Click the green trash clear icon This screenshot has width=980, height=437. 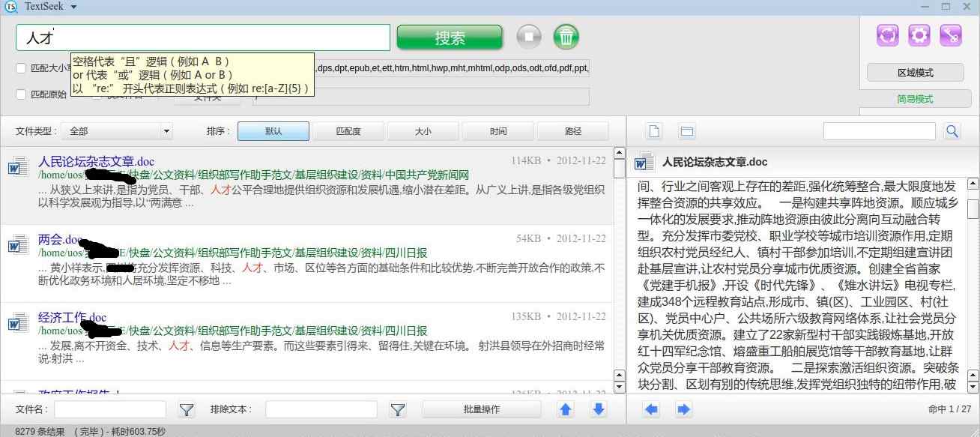pyautogui.click(x=566, y=37)
